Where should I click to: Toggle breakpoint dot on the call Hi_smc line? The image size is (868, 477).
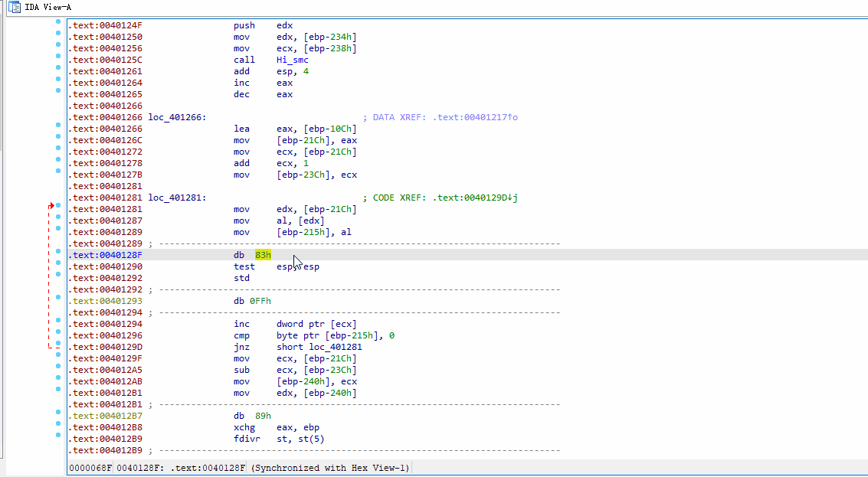tap(58, 56)
